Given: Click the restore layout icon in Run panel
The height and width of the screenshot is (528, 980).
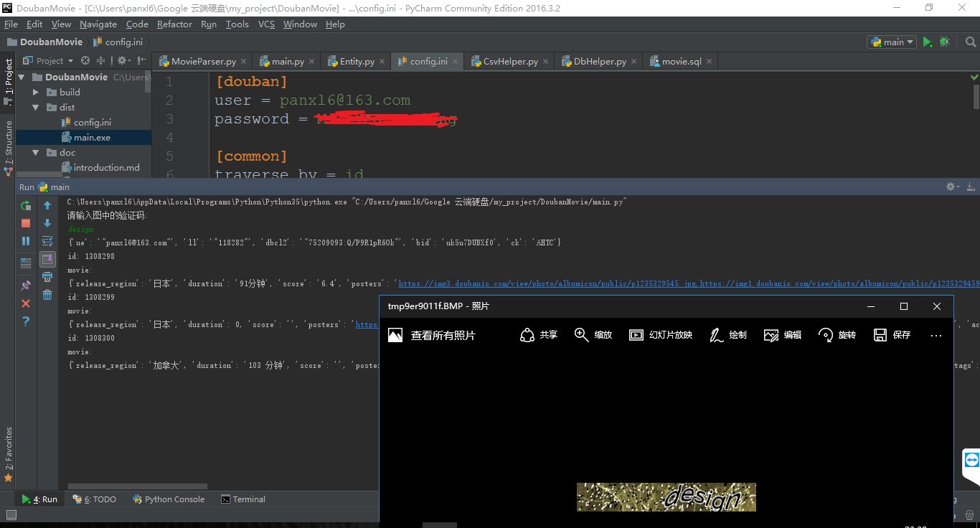Looking at the screenshot, I should 26,263.
